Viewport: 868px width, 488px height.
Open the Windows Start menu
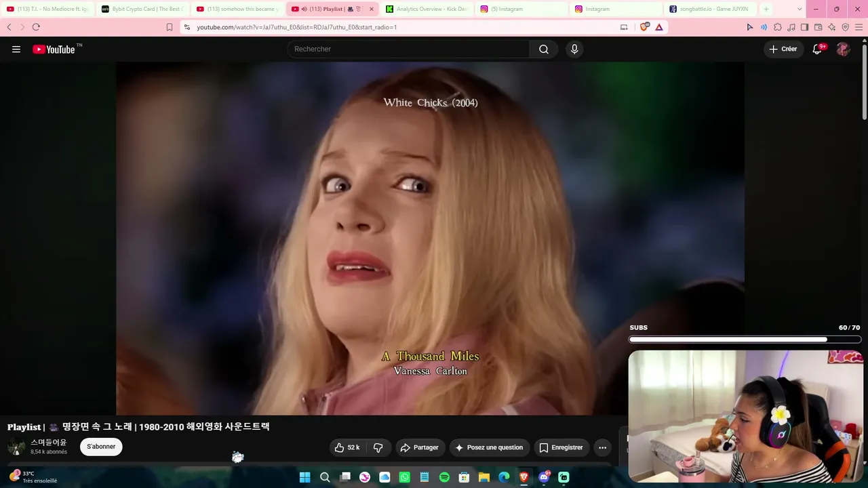(x=304, y=477)
